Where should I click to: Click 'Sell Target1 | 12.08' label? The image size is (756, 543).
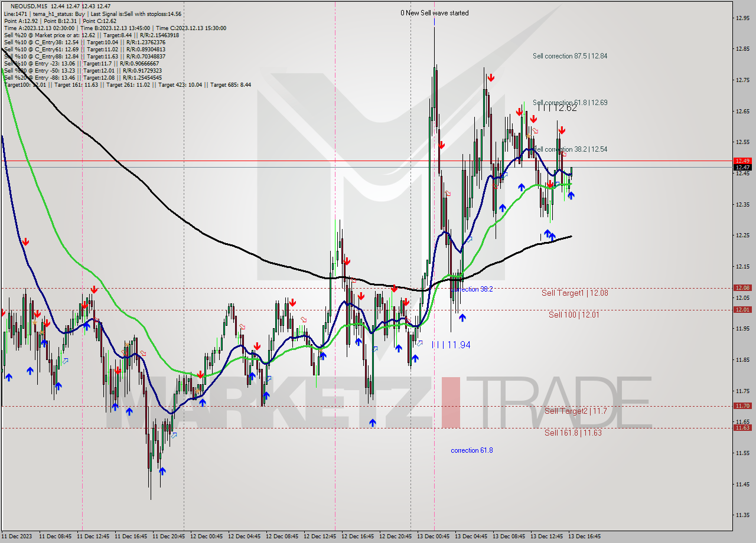tap(575, 293)
